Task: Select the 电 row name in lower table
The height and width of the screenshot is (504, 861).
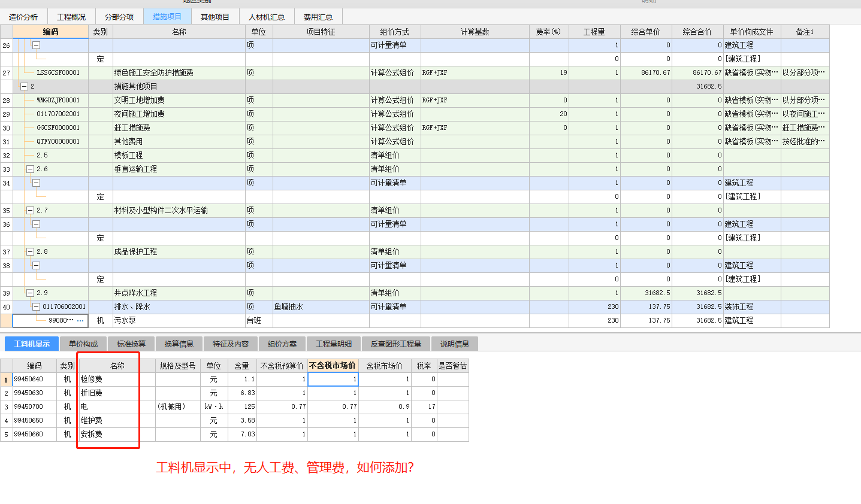Action: click(x=117, y=406)
